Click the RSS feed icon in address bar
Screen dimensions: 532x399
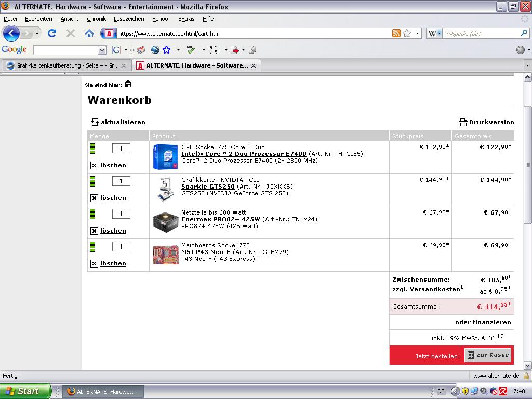[396, 33]
